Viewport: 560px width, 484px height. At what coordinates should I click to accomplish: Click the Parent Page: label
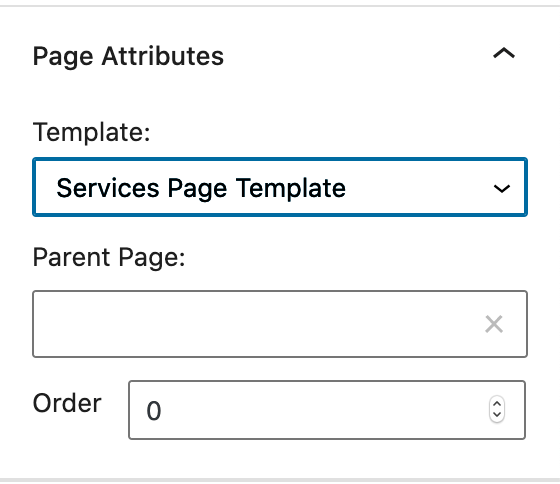109,258
